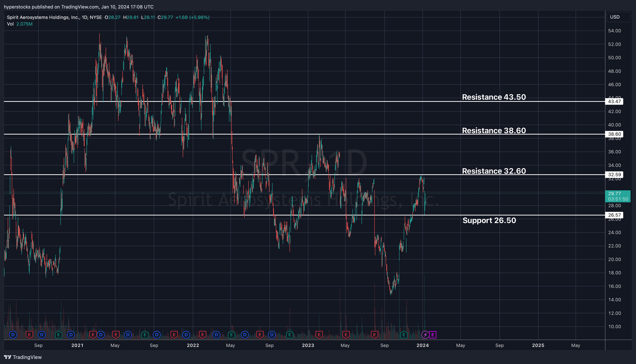
Task: Click the 32.59 horizontal line price tag
Action: coord(614,175)
